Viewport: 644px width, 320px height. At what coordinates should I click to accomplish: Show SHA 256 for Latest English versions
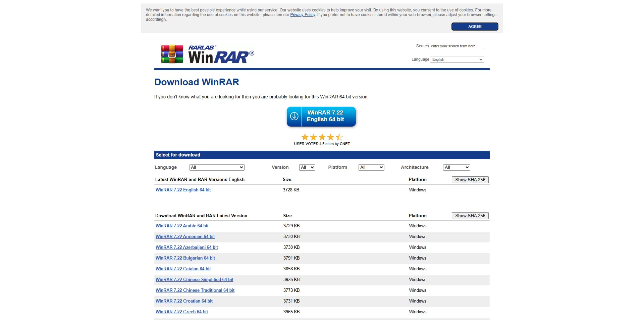pyautogui.click(x=470, y=180)
